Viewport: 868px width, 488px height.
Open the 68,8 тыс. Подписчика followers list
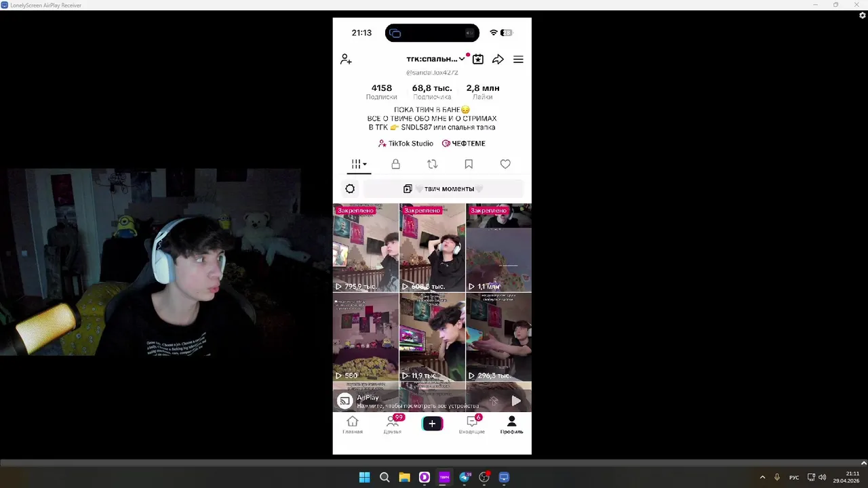(x=432, y=91)
